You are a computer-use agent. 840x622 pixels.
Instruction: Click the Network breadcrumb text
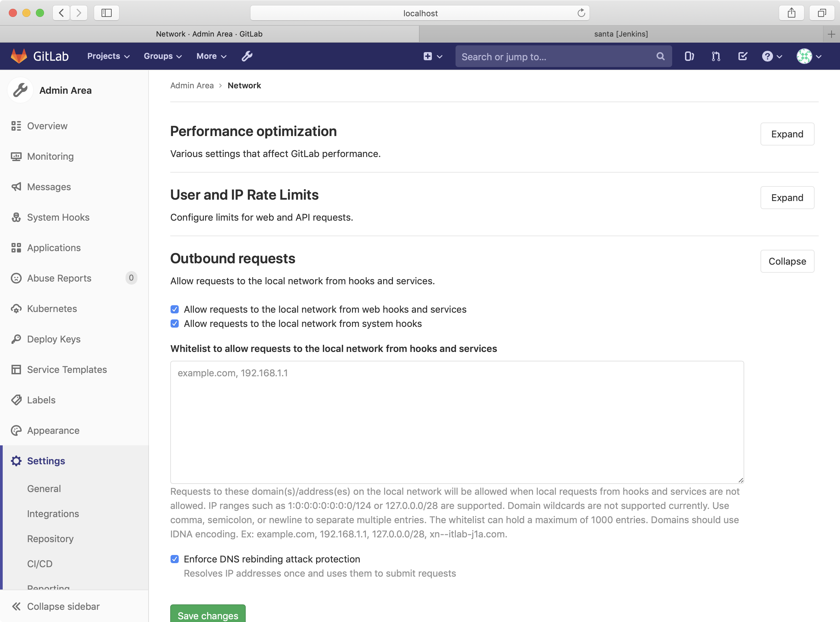click(244, 86)
